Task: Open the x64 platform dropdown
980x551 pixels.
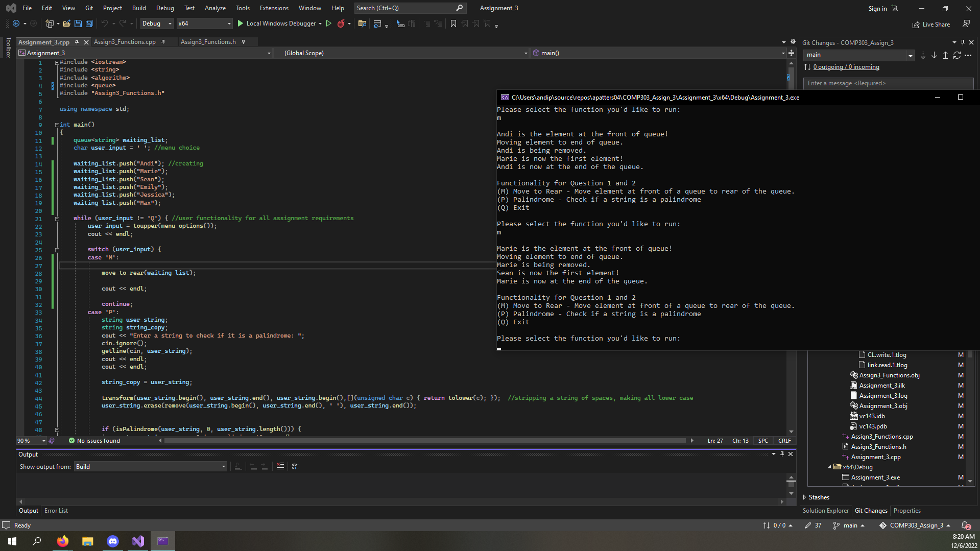Action: pos(204,23)
